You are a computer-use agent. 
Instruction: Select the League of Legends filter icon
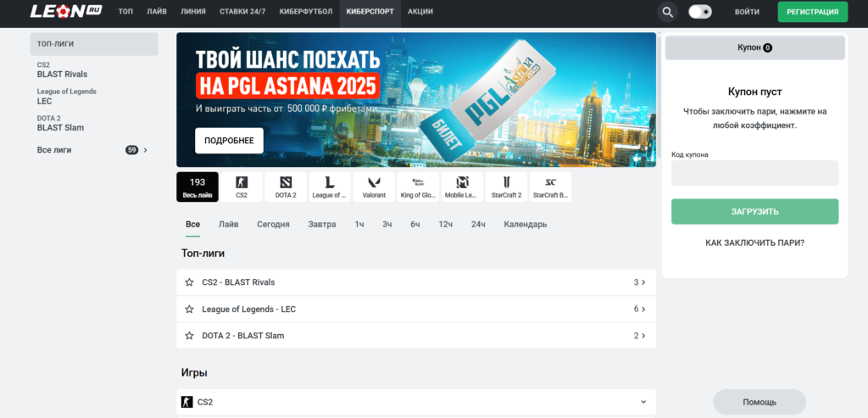pyautogui.click(x=330, y=187)
